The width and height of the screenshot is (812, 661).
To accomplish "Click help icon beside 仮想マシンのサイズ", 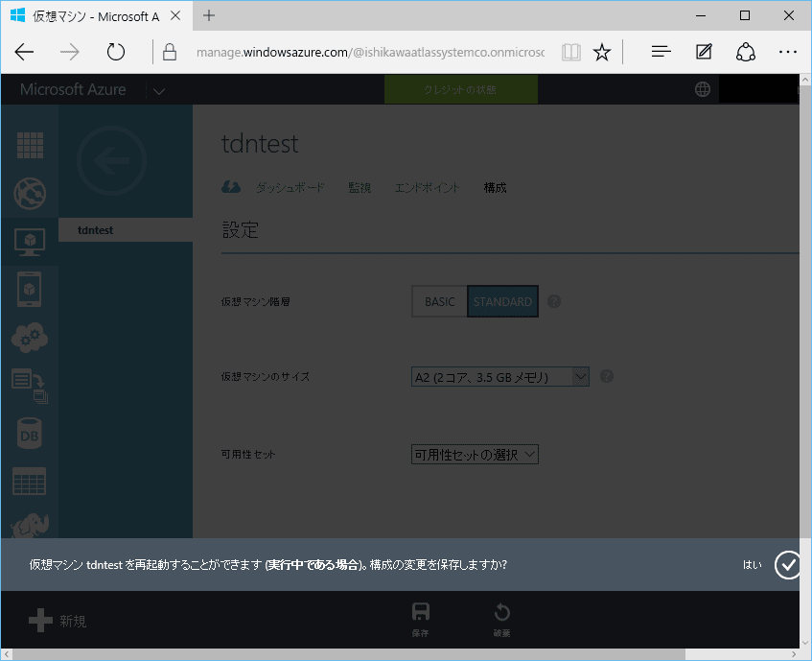I will click(607, 376).
